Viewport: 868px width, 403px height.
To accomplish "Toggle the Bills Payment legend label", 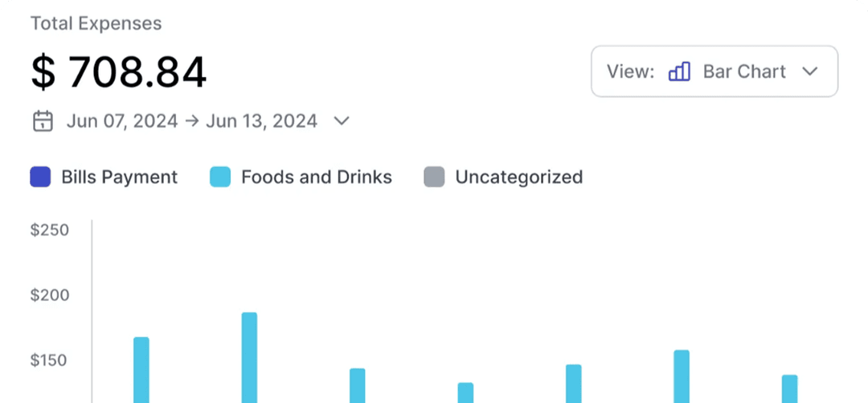I will [119, 177].
